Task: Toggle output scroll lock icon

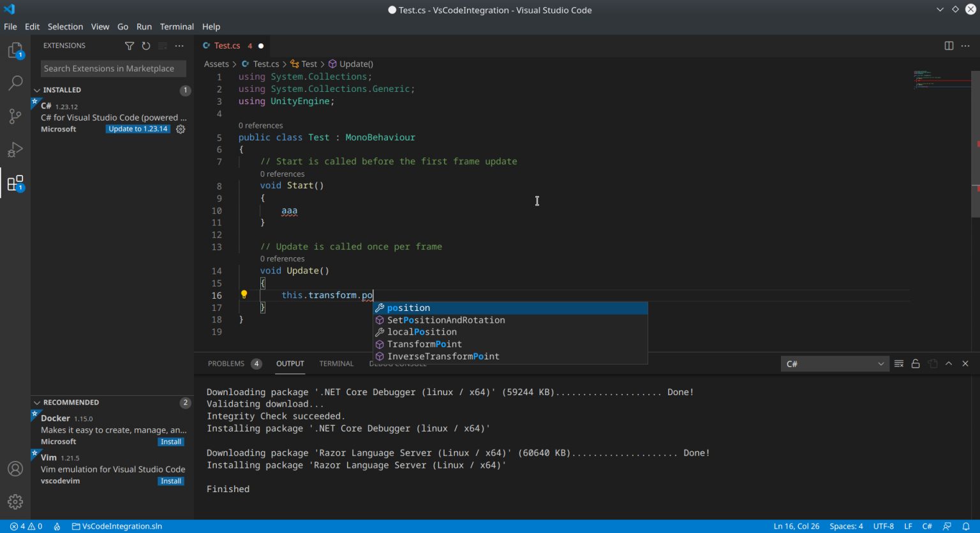Action: click(916, 364)
